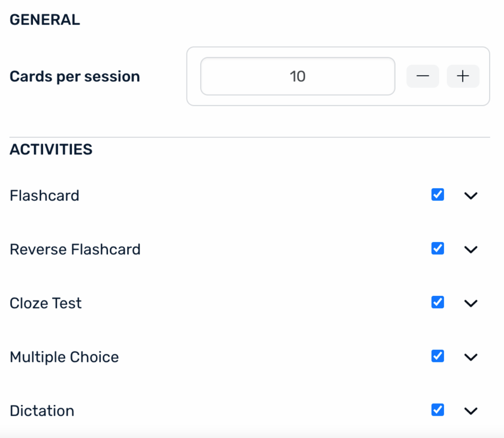Disable the Flashcard activity checkbox
The image size is (504, 438).
click(x=438, y=195)
